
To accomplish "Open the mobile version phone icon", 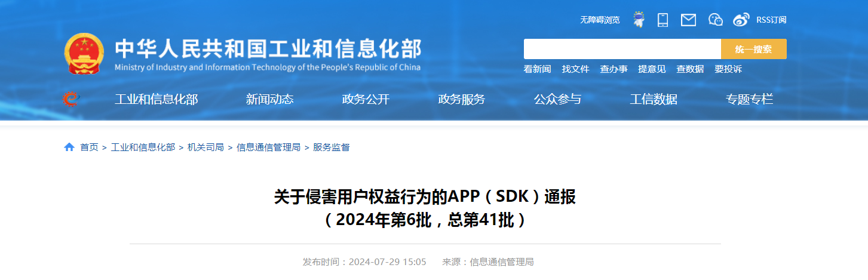I will point(662,20).
